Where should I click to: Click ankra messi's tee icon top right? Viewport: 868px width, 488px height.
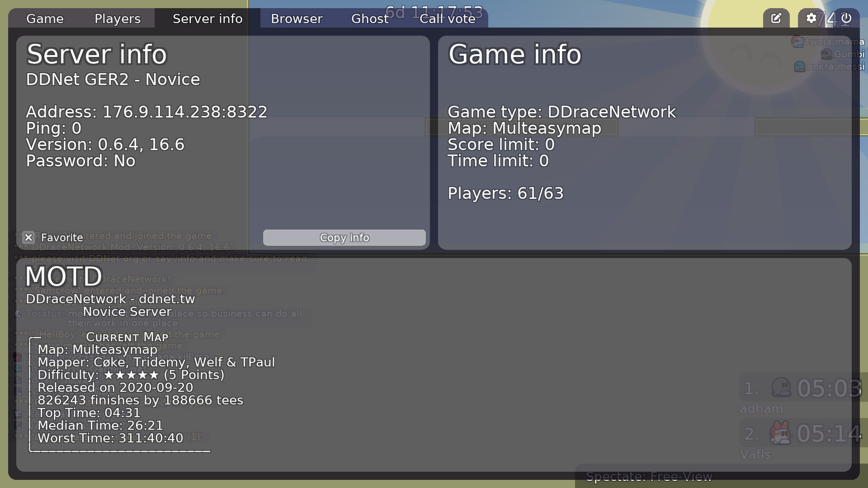[799, 66]
